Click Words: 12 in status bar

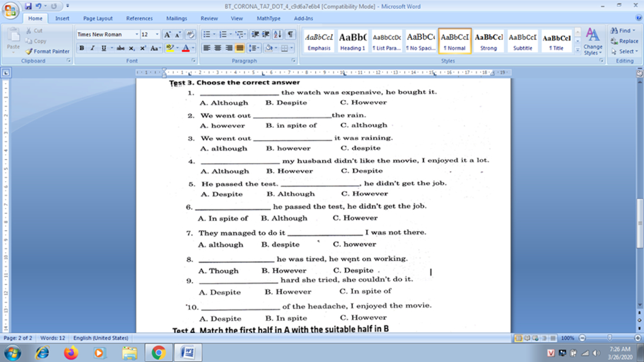[x=53, y=337]
